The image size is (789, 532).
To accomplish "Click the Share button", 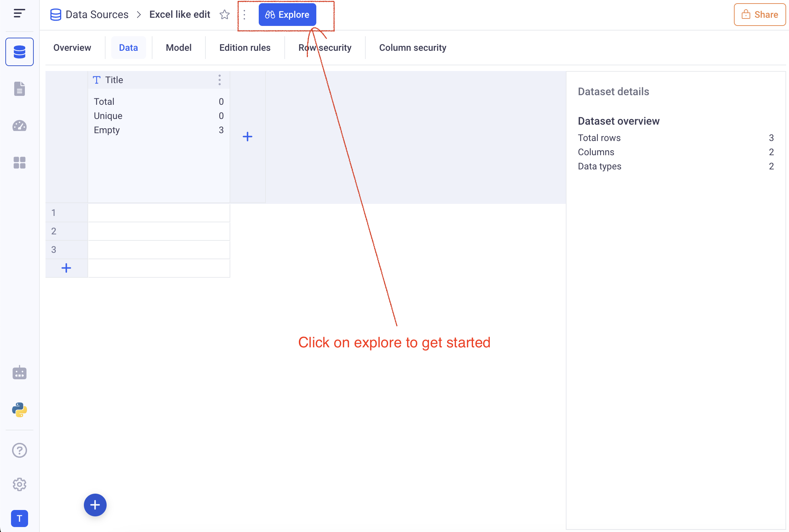I will click(x=760, y=15).
